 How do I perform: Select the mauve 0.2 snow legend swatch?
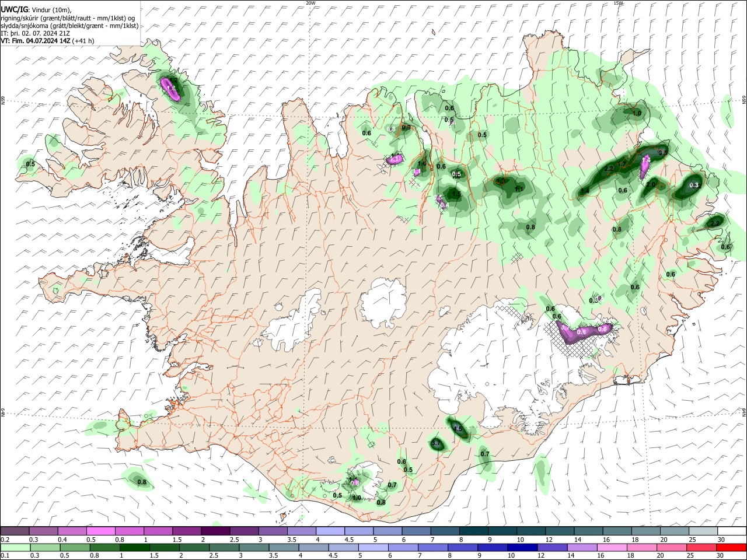point(15,531)
